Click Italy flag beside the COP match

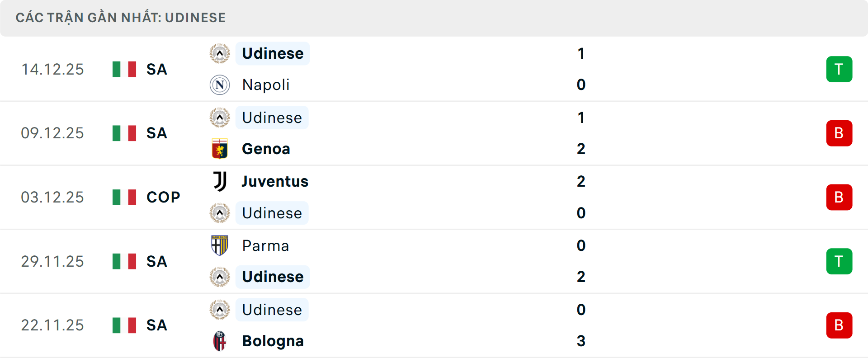(124, 197)
